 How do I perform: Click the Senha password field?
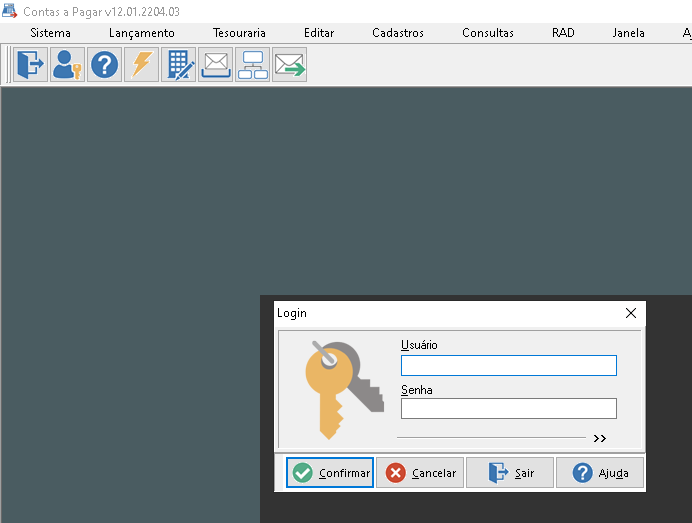pos(509,409)
